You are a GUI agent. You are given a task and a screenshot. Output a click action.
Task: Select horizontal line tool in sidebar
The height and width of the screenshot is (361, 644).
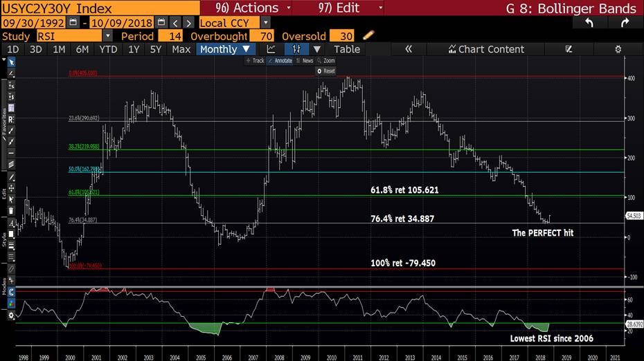[x=11, y=153]
